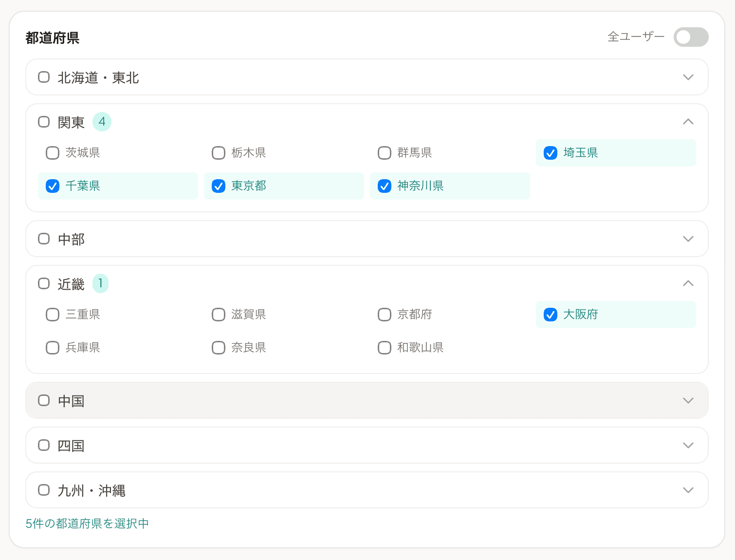This screenshot has height=560, width=735.
Task: Deselect the 大阪府 checkbox
Action: pos(551,315)
